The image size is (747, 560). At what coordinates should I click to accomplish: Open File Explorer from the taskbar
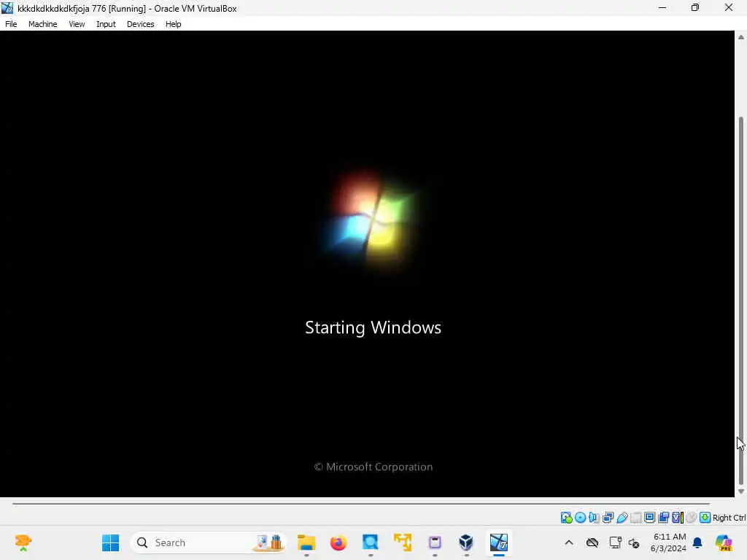[x=306, y=542]
